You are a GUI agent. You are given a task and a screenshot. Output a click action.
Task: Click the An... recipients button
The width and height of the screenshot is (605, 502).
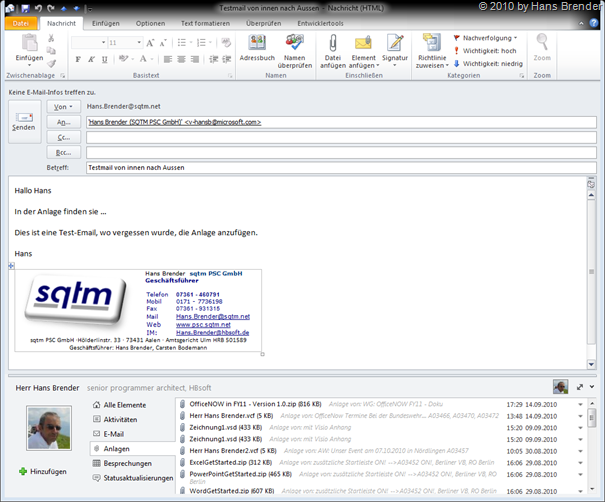[63, 122]
